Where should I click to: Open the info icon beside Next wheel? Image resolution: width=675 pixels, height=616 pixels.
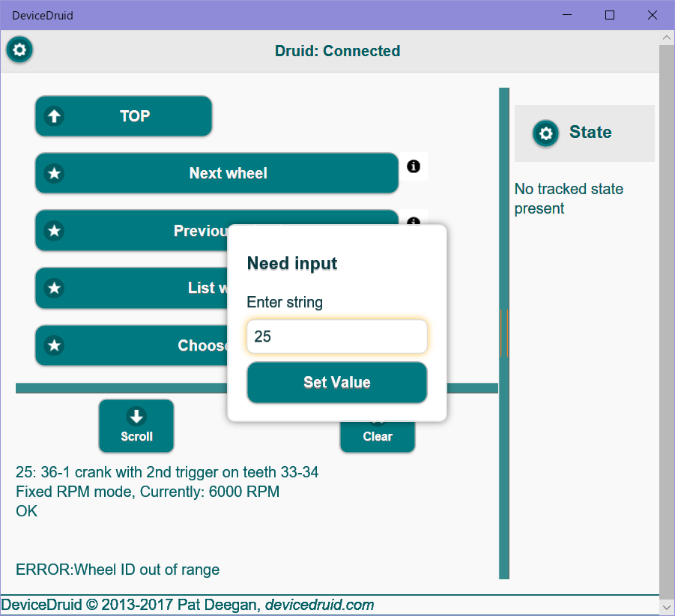coord(414,166)
